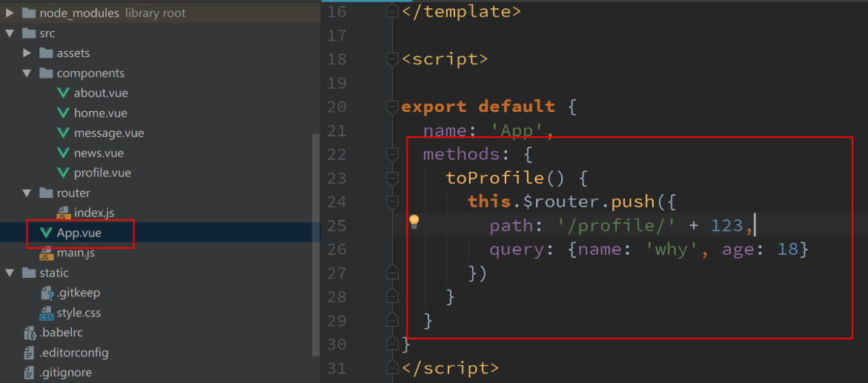Select .gitignore file
868x383 pixels.
pyautogui.click(x=65, y=373)
